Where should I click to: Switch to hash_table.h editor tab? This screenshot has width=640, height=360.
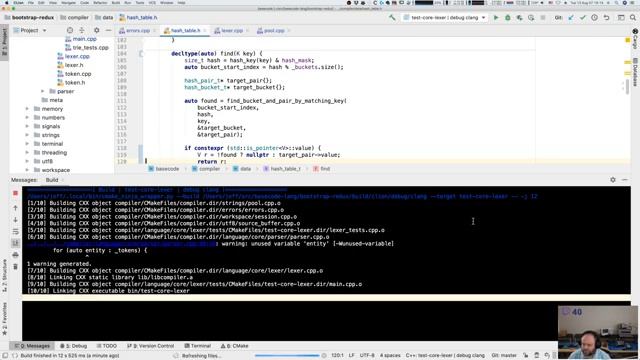[x=185, y=31]
